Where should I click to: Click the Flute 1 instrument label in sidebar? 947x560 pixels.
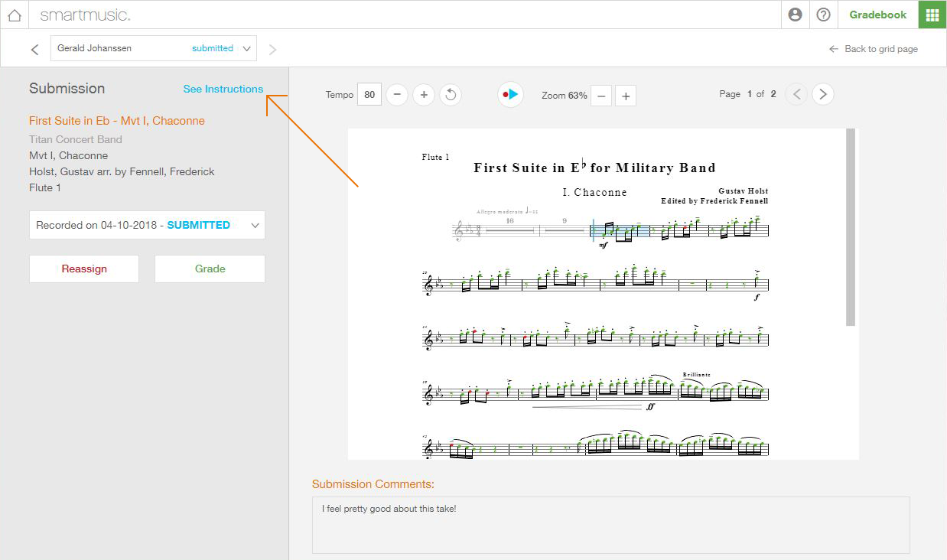45,187
